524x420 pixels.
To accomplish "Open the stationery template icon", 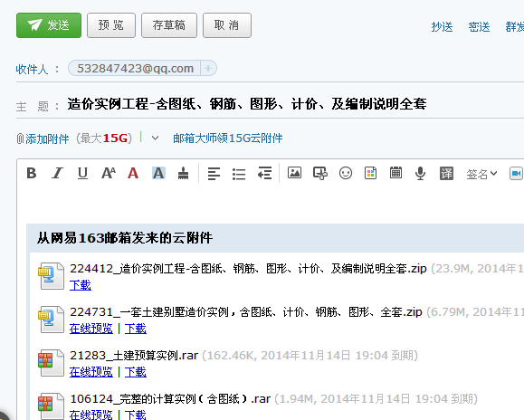I will coord(370,173).
